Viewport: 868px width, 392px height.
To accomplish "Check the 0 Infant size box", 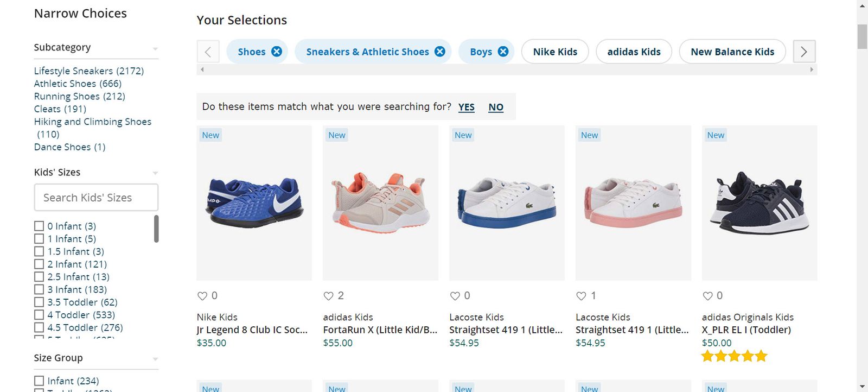I will point(39,226).
